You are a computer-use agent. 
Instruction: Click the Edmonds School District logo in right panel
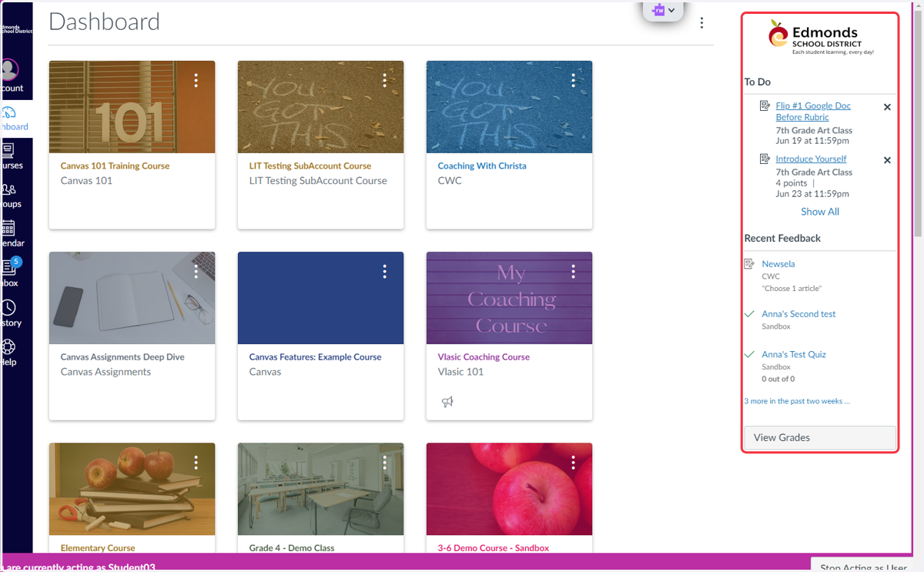(821, 38)
